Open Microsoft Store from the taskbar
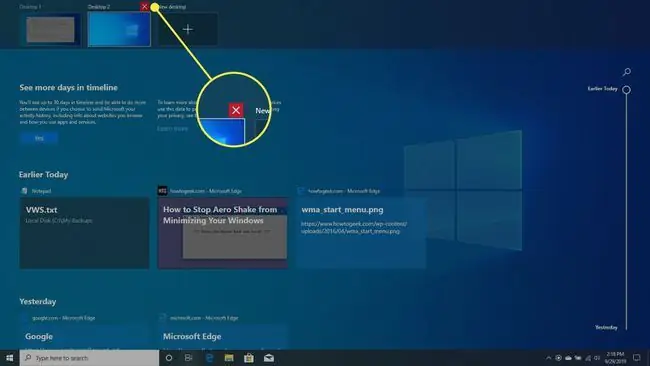The height and width of the screenshot is (366, 650). (249, 358)
